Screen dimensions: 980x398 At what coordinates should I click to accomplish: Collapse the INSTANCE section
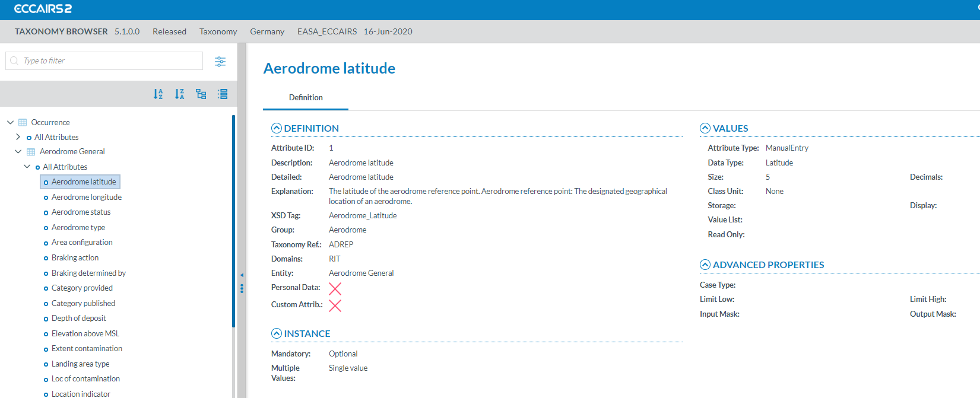click(x=277, y=333)
